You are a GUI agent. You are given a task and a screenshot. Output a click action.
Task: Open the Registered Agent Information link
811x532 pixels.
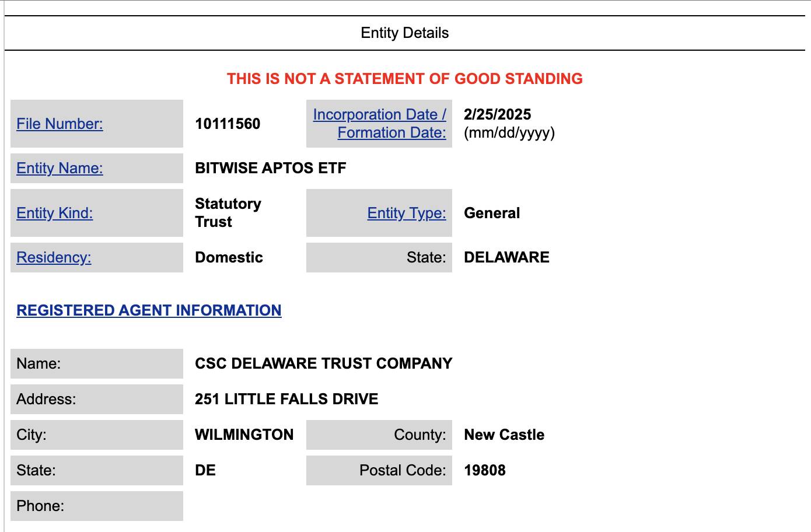point(149,310)
